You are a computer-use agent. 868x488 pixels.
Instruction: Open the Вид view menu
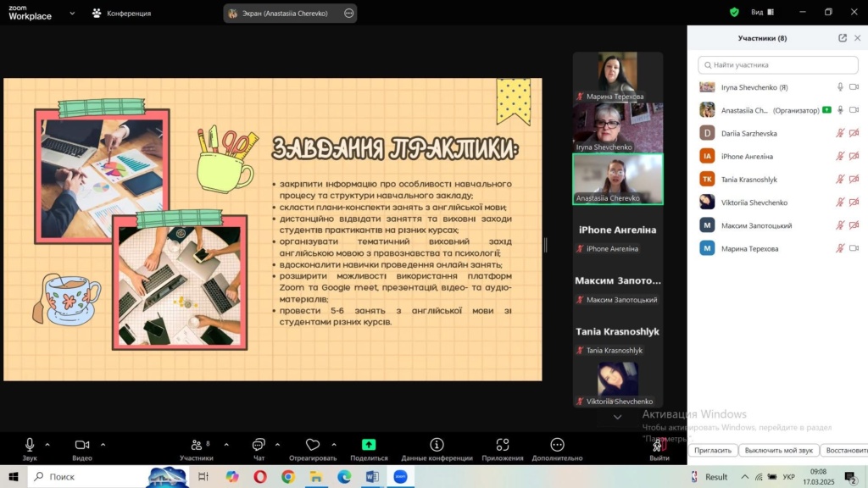click(762, 12)
